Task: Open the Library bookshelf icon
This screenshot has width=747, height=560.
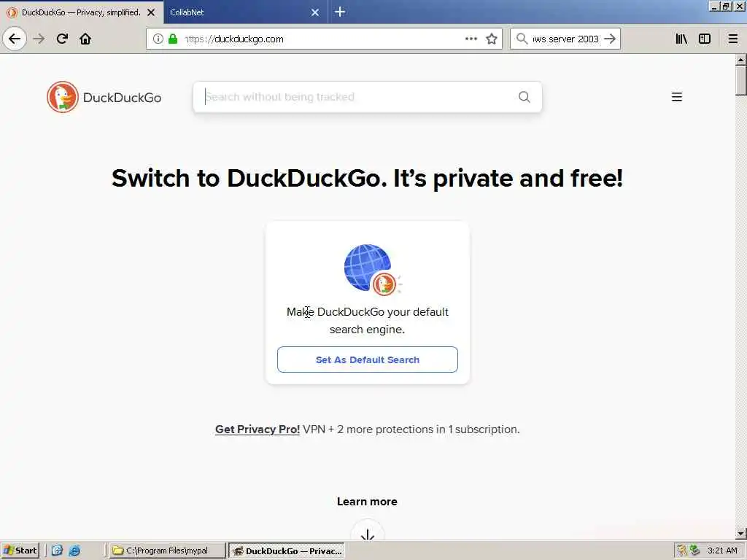Action: pos(681,39)
